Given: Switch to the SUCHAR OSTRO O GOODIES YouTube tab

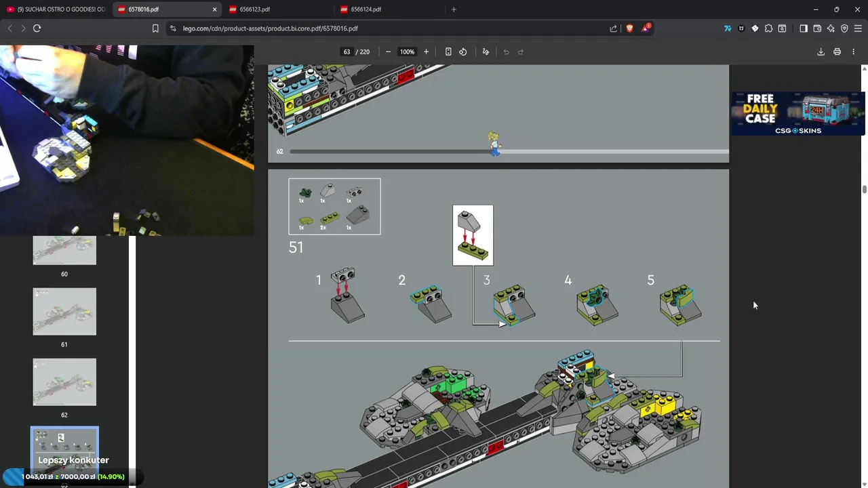Looking at the screenshot, I should (x=56, y=9).
